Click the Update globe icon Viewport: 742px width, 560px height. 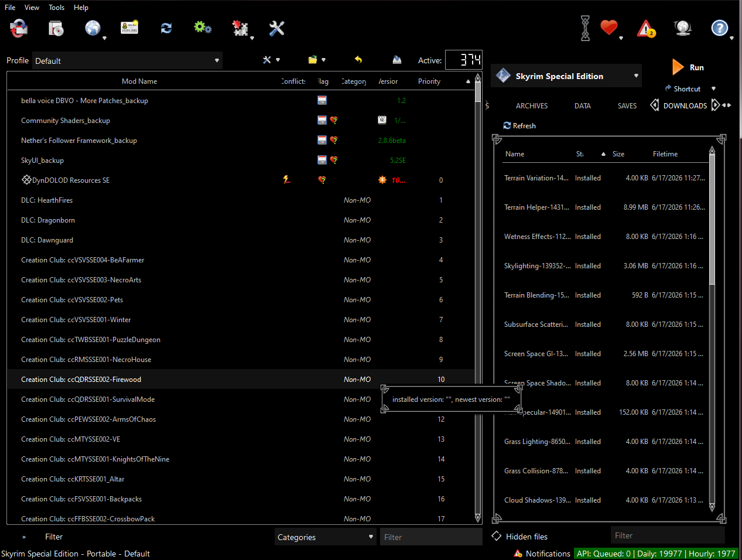683,28
